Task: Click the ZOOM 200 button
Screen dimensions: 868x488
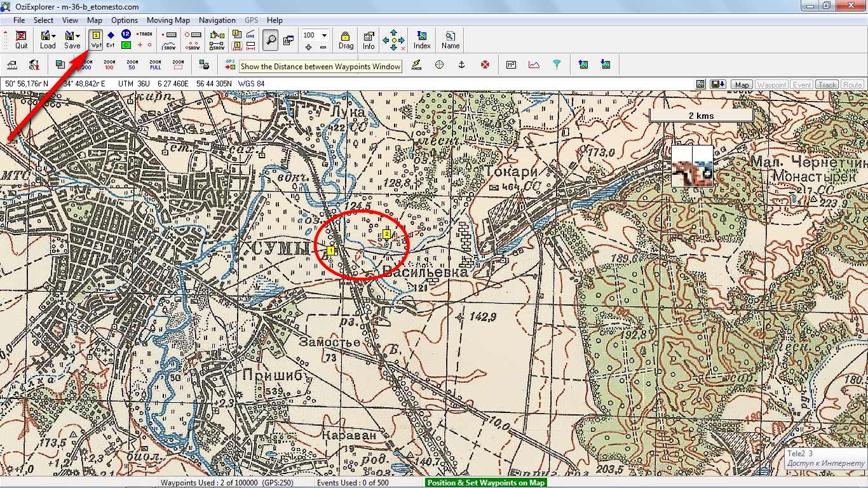Action: pos(86,64)
